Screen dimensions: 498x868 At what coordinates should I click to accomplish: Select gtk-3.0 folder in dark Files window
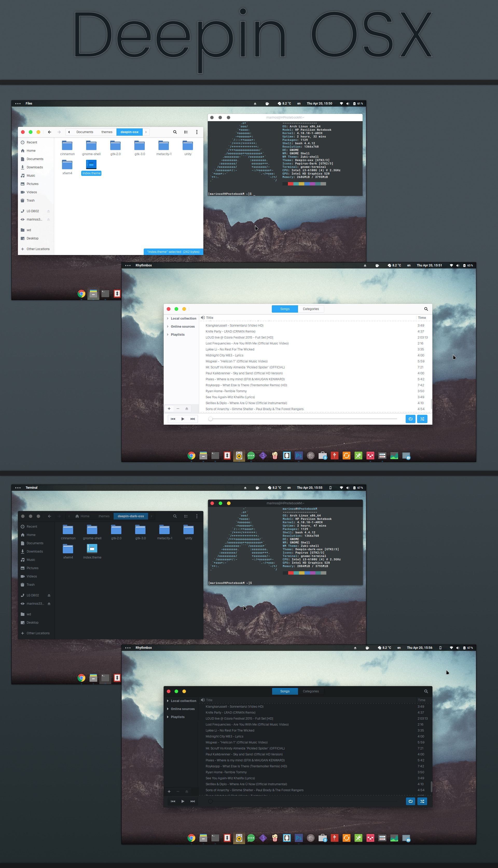tap(140, 533)
